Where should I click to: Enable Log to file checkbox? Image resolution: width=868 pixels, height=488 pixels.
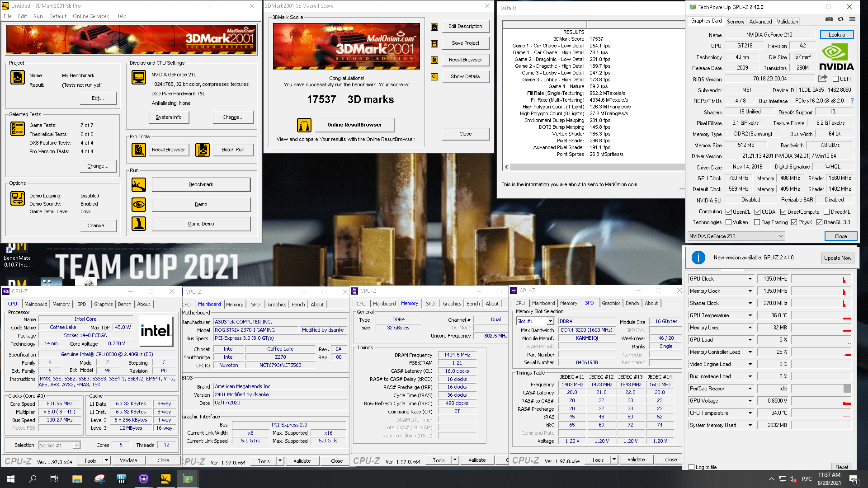pyautogui.click(x=691, y=467)
